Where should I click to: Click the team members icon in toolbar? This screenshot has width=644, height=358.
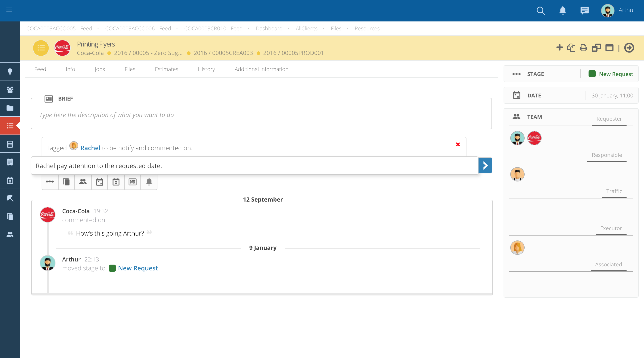click(83, 182)
